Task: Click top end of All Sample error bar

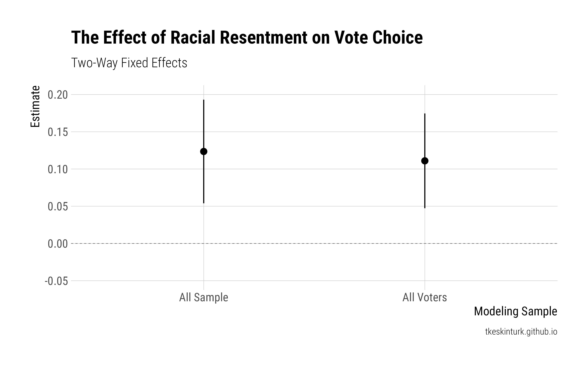Action: pyautogui.click(x=204, y=100)
